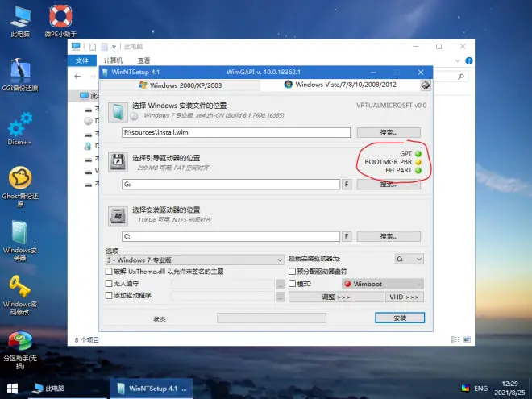Click F button beside G: field

[x=347, y=185]
